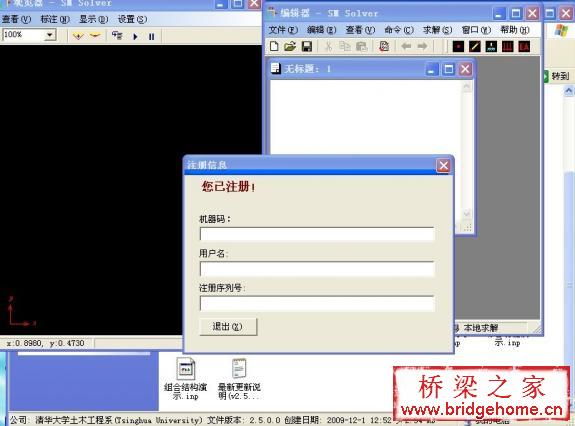Image resolution: width=575 pixels, height=426 pixels.
Task: Click the Open folder icon in the editor toolbar
Action: (290, 46)
